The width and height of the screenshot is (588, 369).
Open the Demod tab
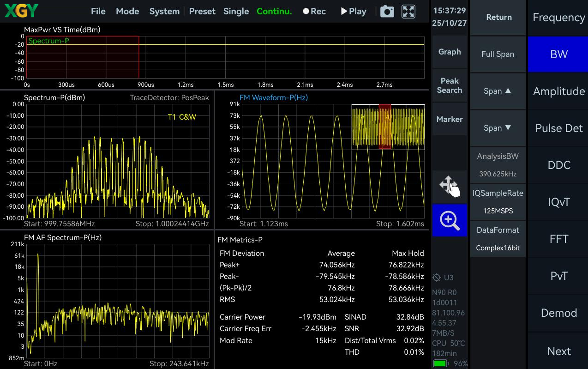tap(558, 313)
